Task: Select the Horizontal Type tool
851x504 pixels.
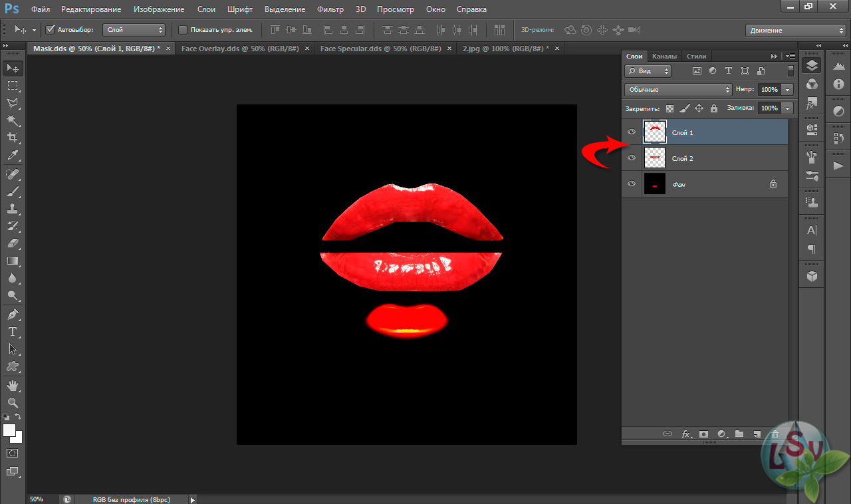Action: tap(13, 331)
